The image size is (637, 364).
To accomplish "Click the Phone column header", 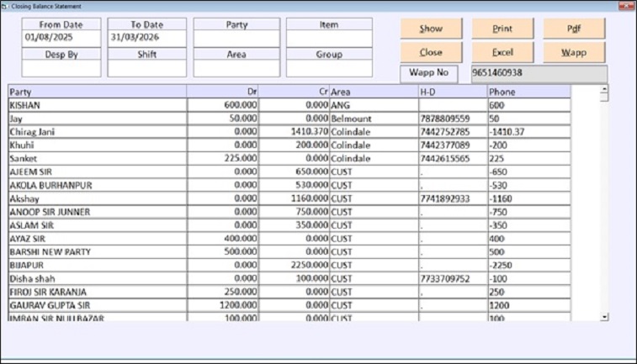I will (529, 92).
